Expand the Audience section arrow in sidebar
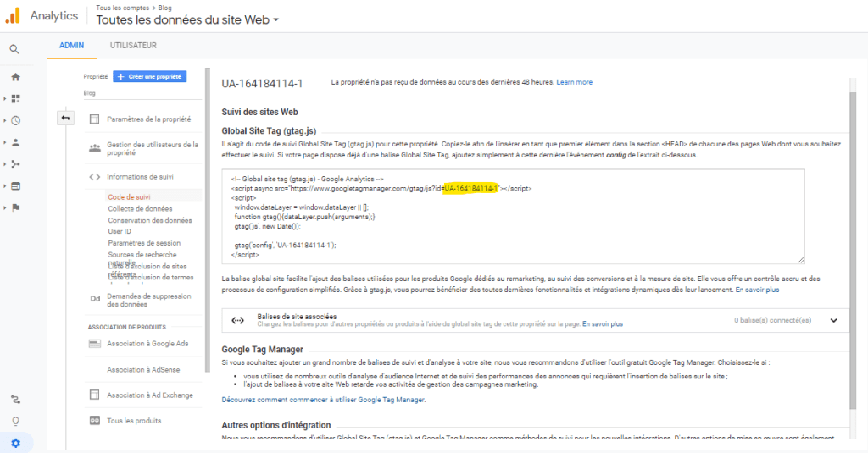The height and width of the screenshot is (453, 868). pos(5,142)
